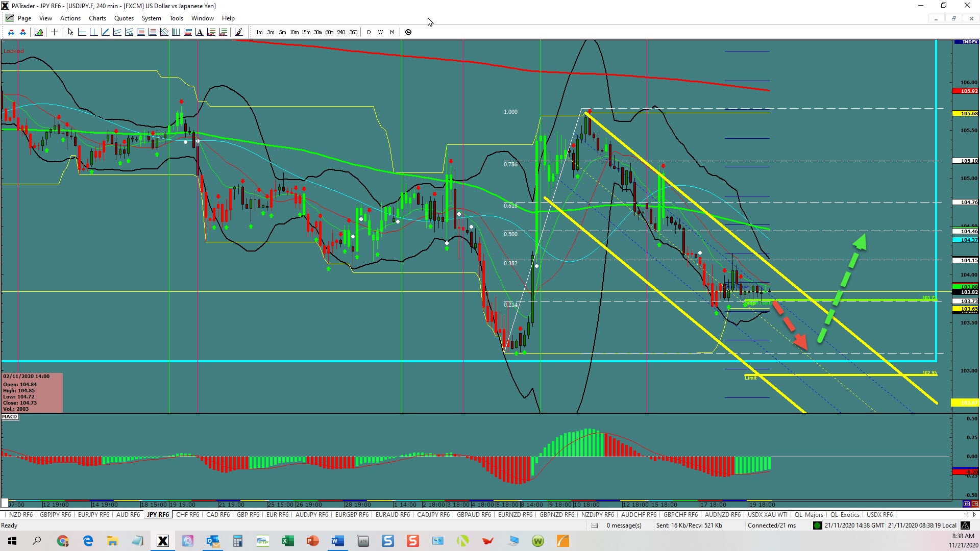Switch to the AUD RF6 tab

(x=128, y=515)
